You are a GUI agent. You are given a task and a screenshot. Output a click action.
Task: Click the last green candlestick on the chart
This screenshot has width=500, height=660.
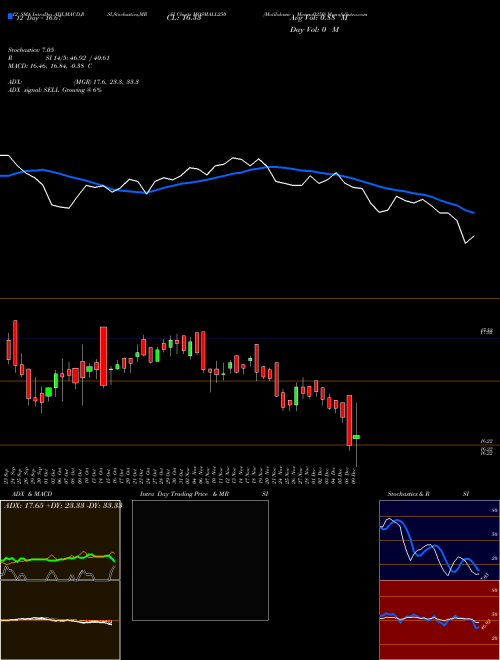(x=356, y=437)
